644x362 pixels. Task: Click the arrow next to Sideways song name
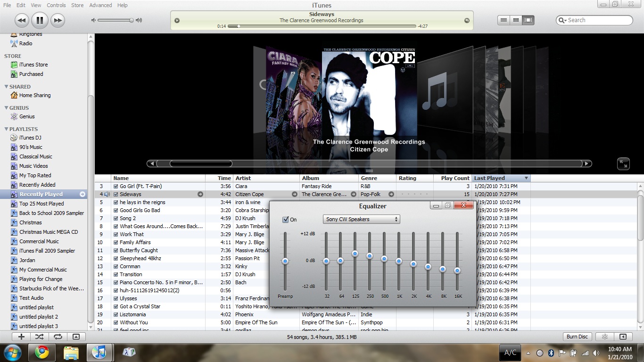(200, 194)
